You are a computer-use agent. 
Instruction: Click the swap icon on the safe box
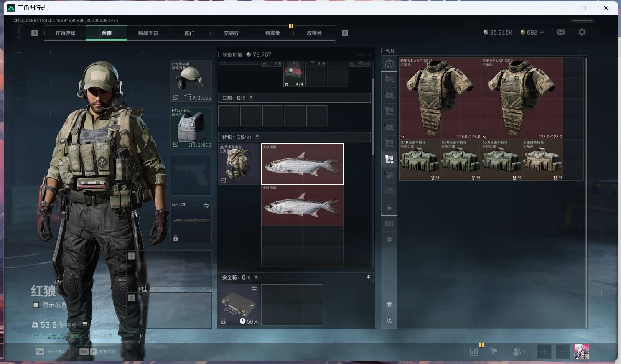[x=254, y=288]
